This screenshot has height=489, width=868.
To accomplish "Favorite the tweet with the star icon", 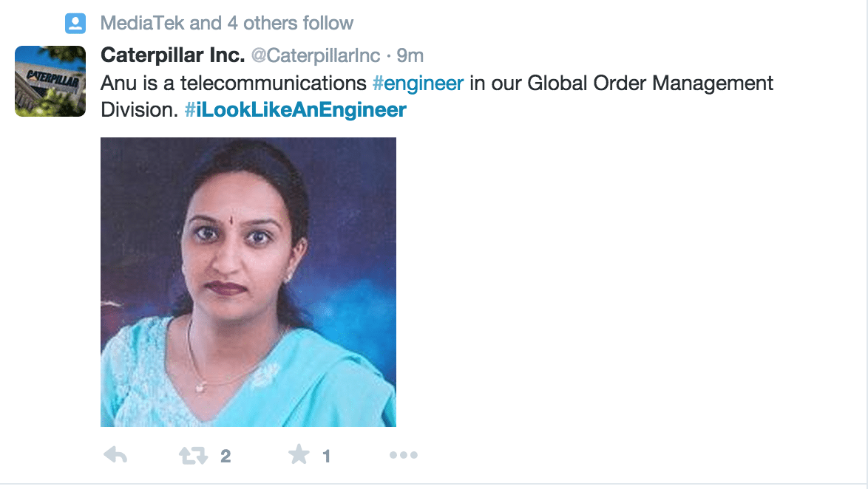I will click(x=299, y=455).
